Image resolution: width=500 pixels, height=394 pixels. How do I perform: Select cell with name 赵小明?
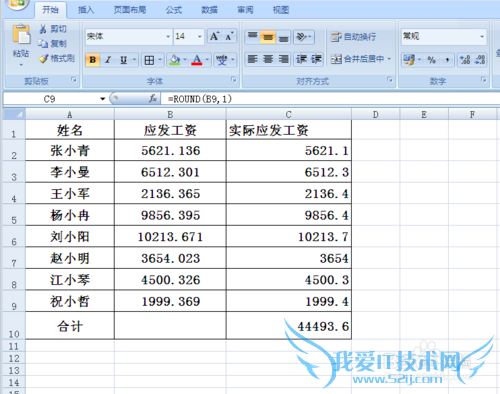coord(70,258)
